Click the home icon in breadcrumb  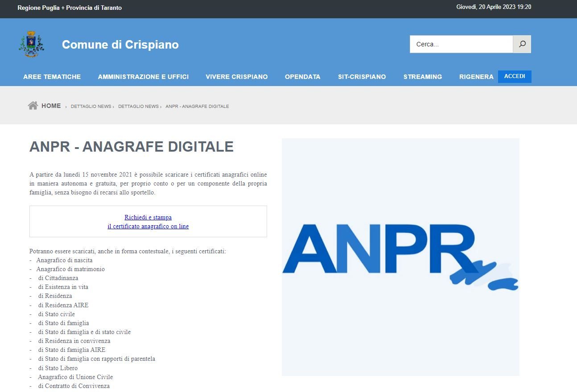(x=33, y=106)
